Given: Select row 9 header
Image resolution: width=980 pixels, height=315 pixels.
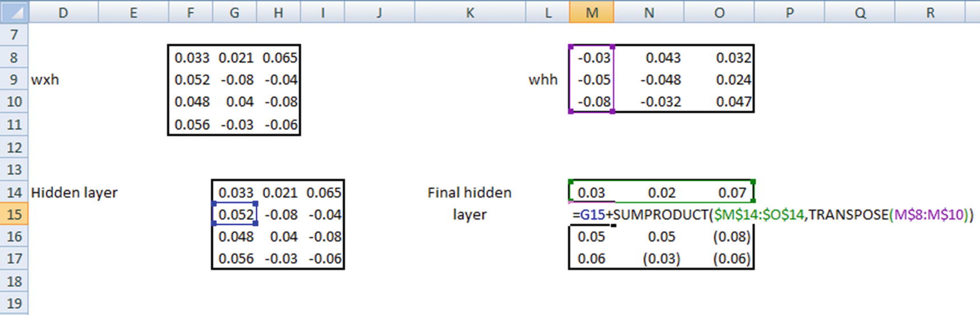Looking at the screenshot, I should [x=14, y=79].
